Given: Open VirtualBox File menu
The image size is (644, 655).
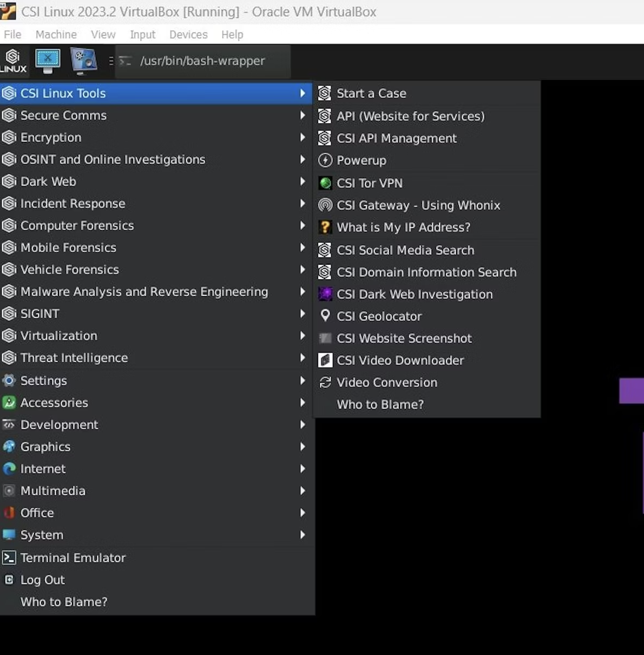Looking at the screenshot, I should [12, 35].
